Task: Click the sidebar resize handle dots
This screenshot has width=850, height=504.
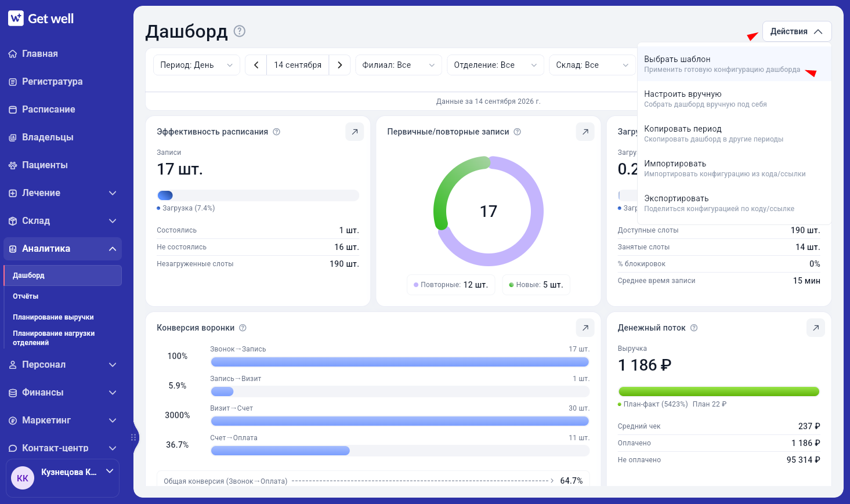Action: tap(133, 437)
